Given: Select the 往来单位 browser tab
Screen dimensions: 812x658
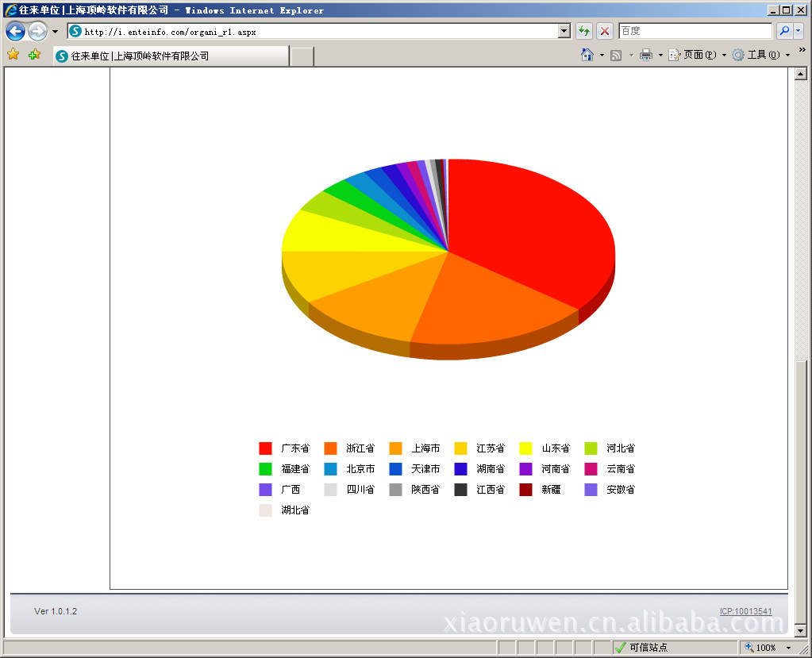Looking at the screenshot, I should pyautogui.click(x=171, y=56).
